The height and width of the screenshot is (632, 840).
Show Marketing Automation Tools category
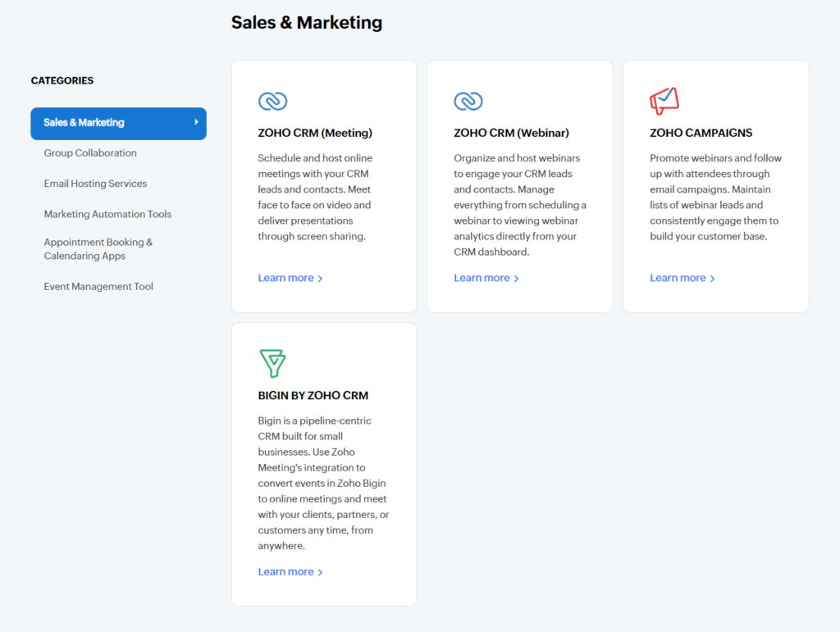pos(107,214)
